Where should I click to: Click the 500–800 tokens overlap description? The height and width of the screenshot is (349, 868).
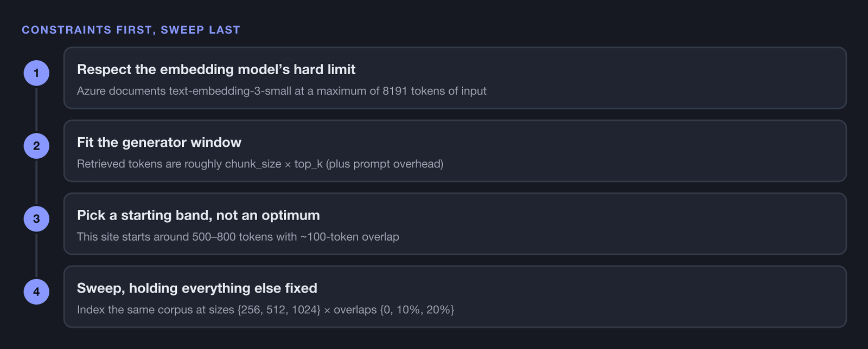tap(238, 237)
